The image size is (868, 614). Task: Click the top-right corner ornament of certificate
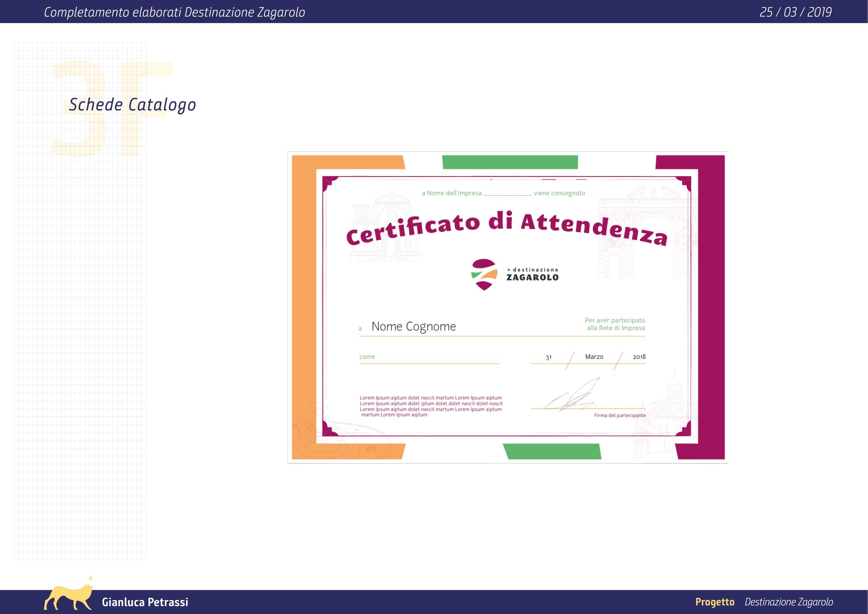(686, 182)
